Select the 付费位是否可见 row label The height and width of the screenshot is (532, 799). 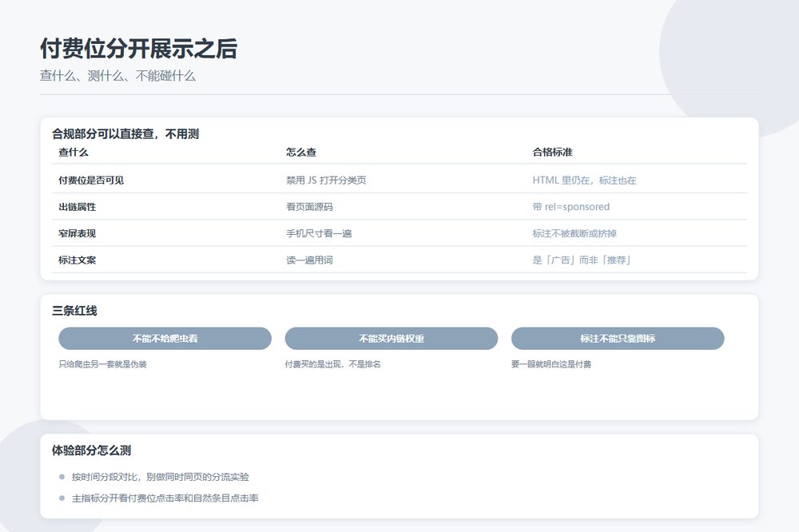click(x=91, y=180)
